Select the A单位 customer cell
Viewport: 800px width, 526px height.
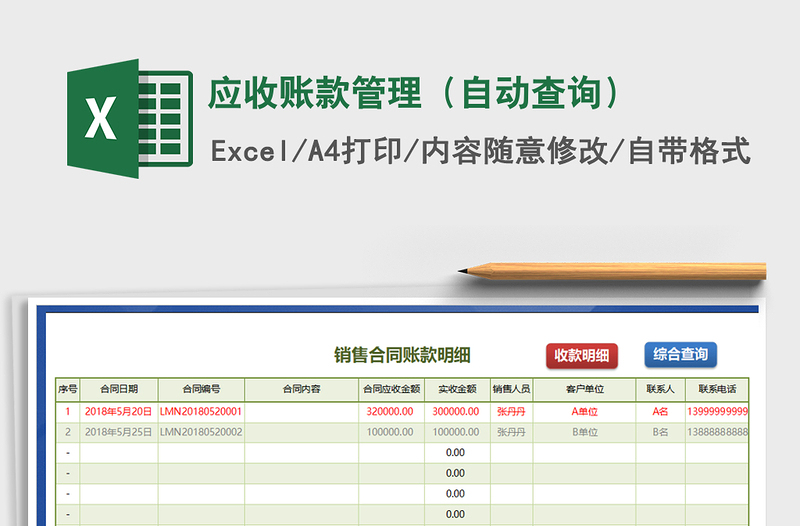click(584, 412)
